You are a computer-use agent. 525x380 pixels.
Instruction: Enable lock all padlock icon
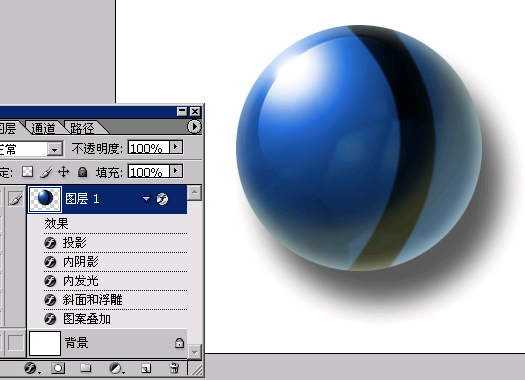click(82, 172)
